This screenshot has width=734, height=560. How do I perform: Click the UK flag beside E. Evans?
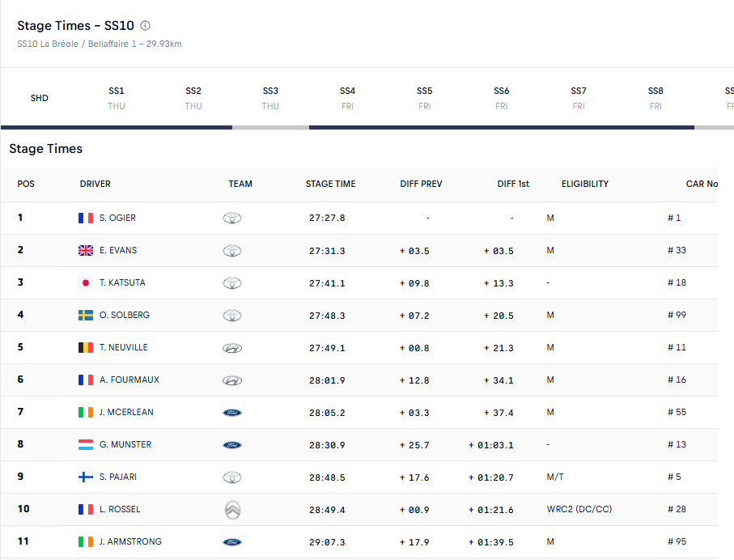pyautogui.click(x=86, y=251)
